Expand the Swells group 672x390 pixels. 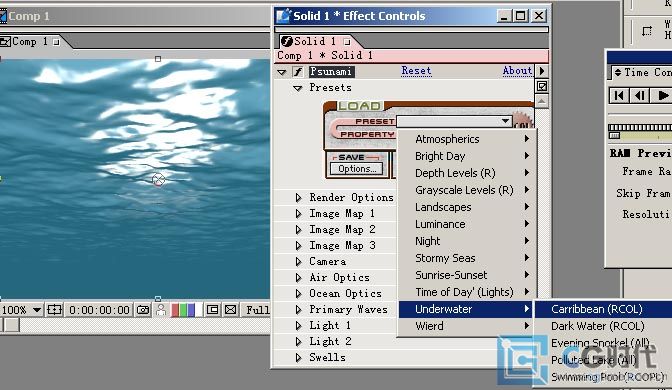point(298,357)
